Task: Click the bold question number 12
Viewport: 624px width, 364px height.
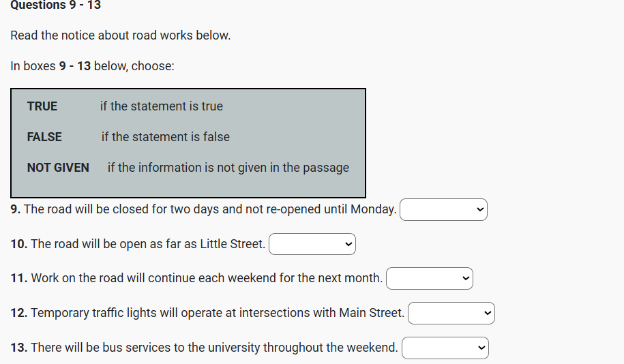Action: [x=19, y=313]
